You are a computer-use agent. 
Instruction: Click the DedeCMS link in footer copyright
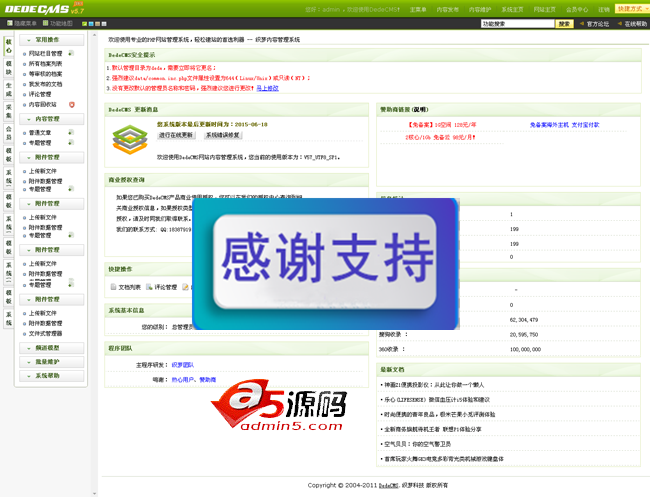point(388,485)
